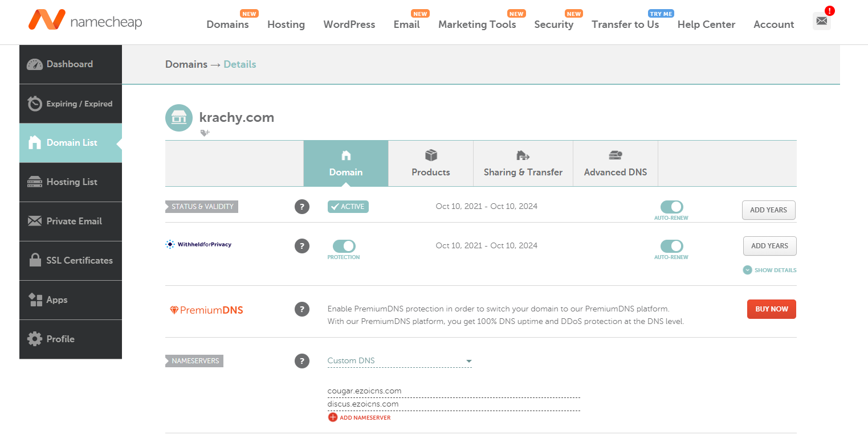Toggle auto-renew for domain Status & Validity
The image size is (868, 439).
[x=671, y=207]
